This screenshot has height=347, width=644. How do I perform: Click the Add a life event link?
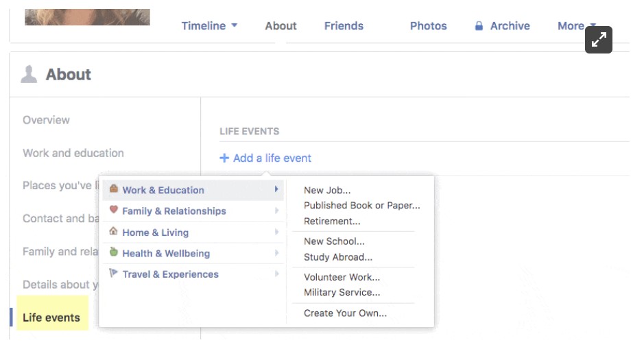[x=272, y=158]
